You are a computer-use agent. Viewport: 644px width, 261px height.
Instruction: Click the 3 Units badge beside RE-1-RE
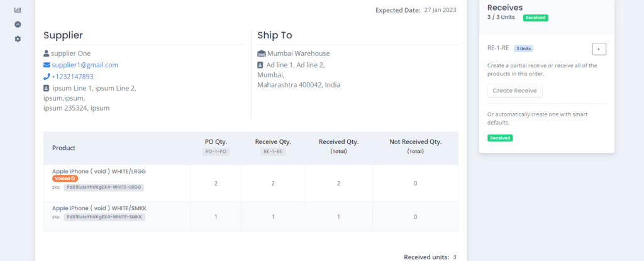coord(523,48)
